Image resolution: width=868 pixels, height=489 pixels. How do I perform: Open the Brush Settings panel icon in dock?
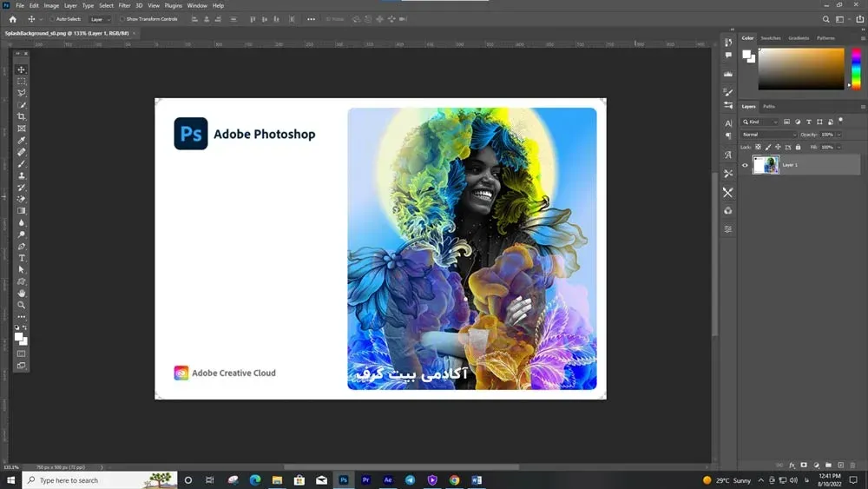[728, 92]
